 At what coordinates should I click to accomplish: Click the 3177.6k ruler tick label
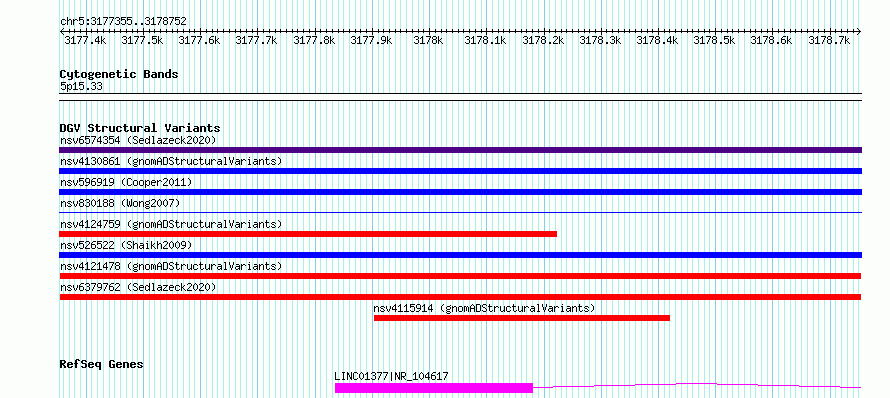click(x=199, y=40)
